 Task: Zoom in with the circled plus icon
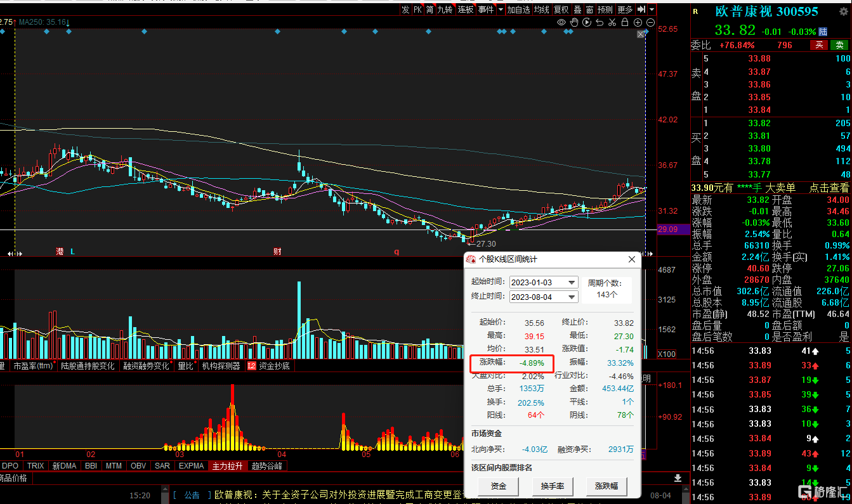click(x=638, y=22)
